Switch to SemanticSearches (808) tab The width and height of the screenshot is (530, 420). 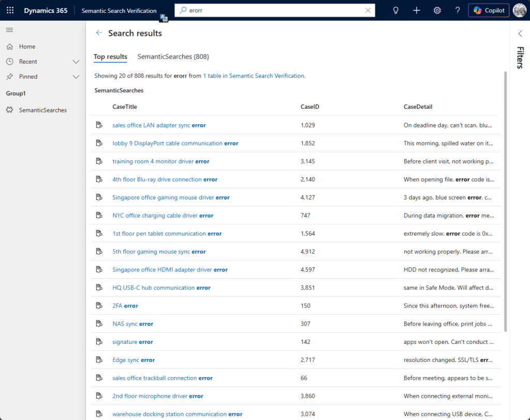coord(173,56)
